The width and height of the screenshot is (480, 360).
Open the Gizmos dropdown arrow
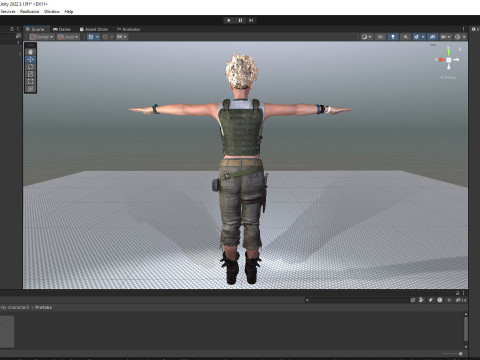tap(464, 37)
